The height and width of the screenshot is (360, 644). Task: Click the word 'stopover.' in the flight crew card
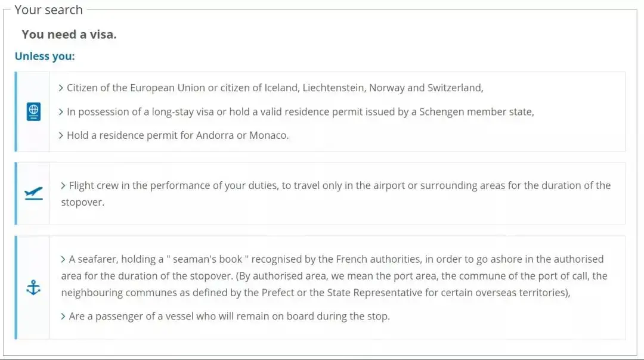[82, 203]
